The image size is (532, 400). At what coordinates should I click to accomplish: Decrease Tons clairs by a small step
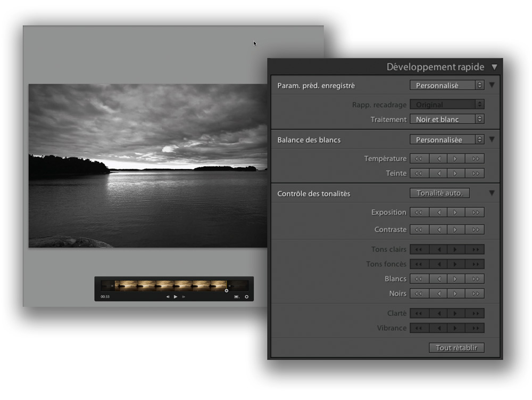tap(438, 249)
